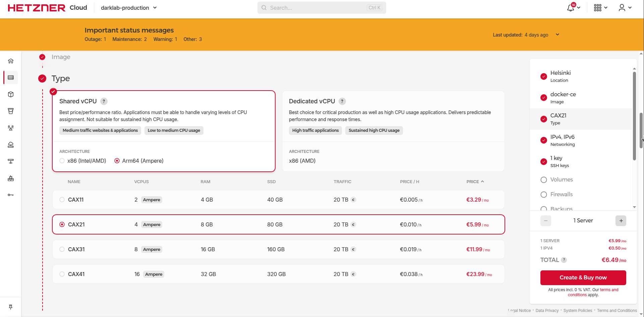Jump to docker-ce Image summary step

tap(581, 98)
